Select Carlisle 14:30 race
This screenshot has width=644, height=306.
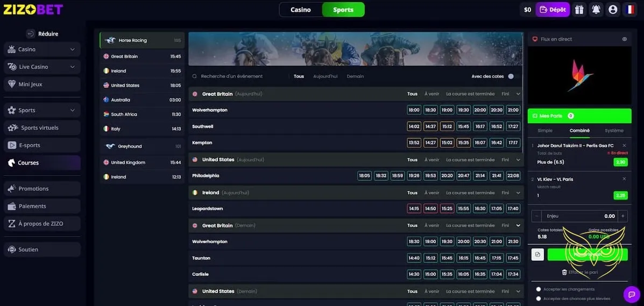(414, 274)
